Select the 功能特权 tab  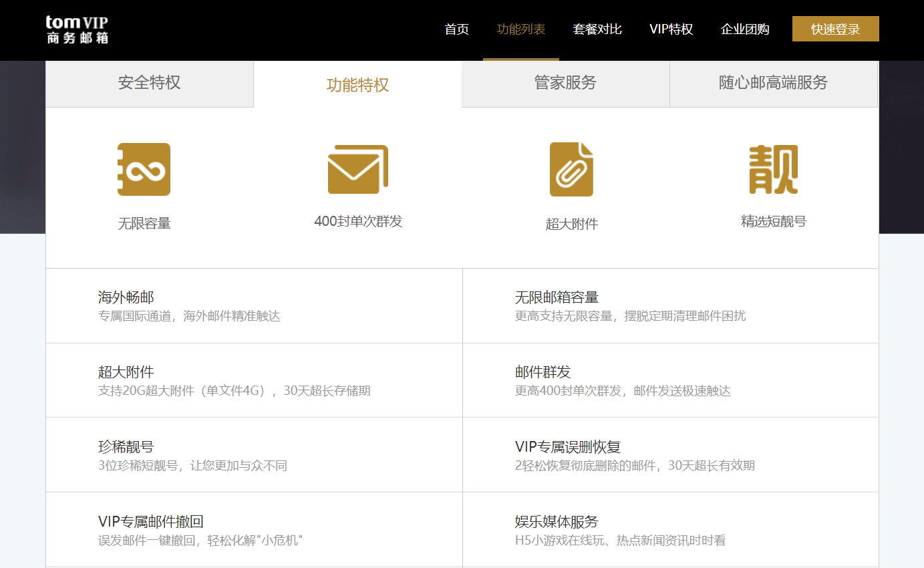357,84
